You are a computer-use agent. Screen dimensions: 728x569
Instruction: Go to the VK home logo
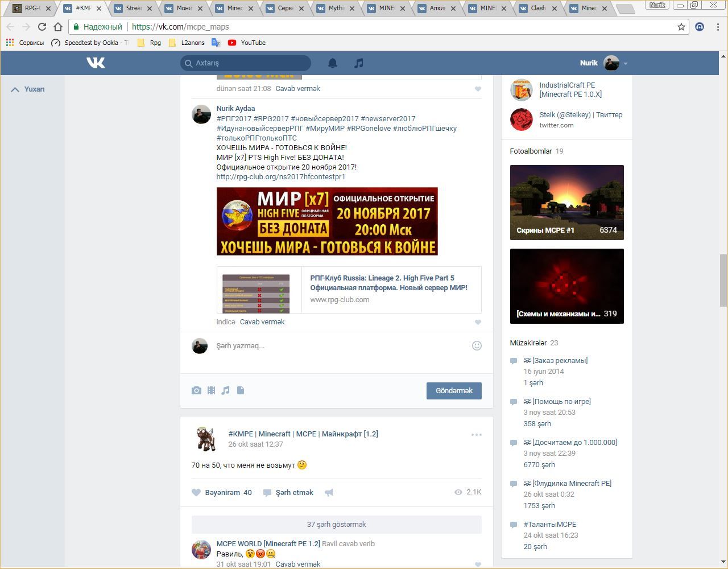96,63
